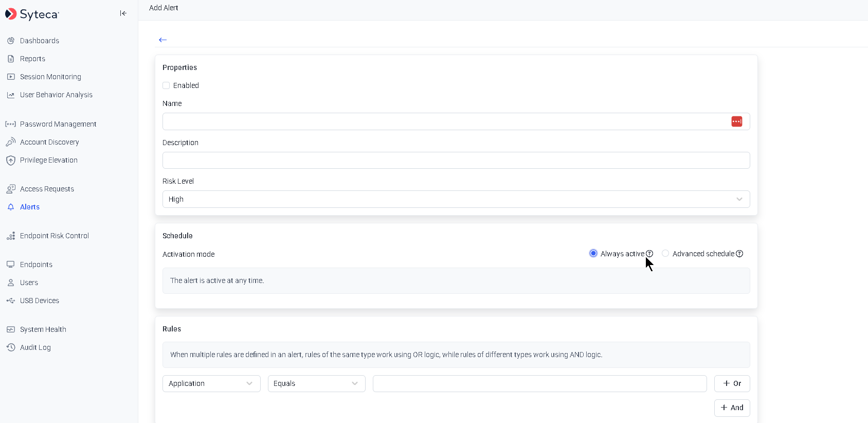Go to Endpoints
Screen dimensions: 868x423
(36, 265)
